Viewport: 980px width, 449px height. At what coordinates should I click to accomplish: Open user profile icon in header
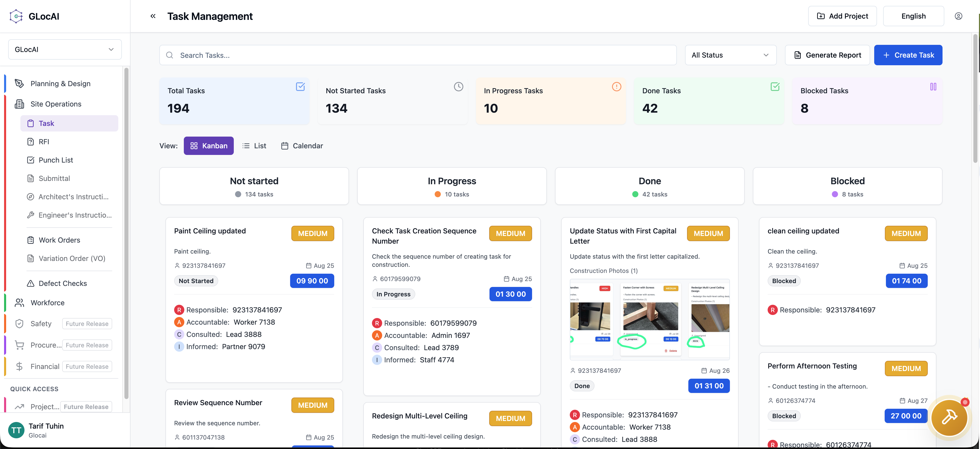[x=958, y=16]
